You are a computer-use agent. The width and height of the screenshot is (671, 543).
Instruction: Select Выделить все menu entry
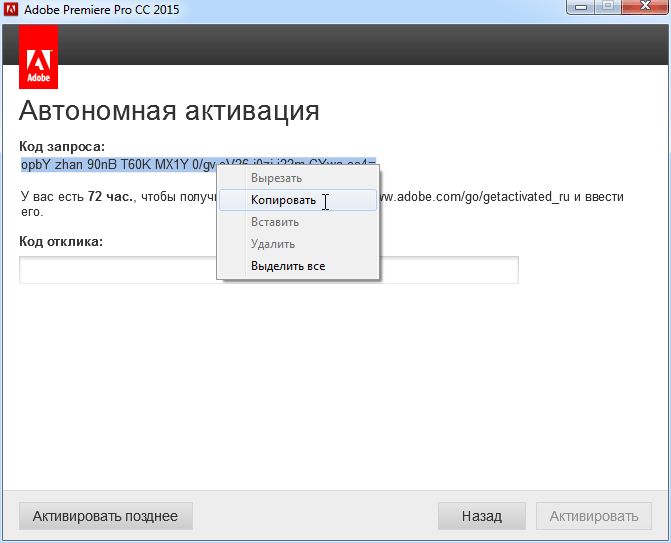298,266
